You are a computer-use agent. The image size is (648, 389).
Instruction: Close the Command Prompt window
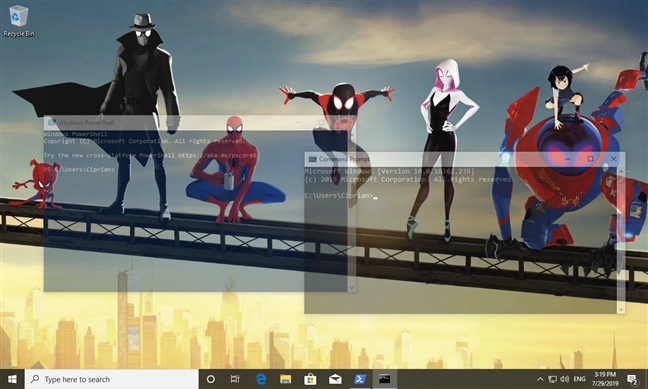tap(613, 159)
